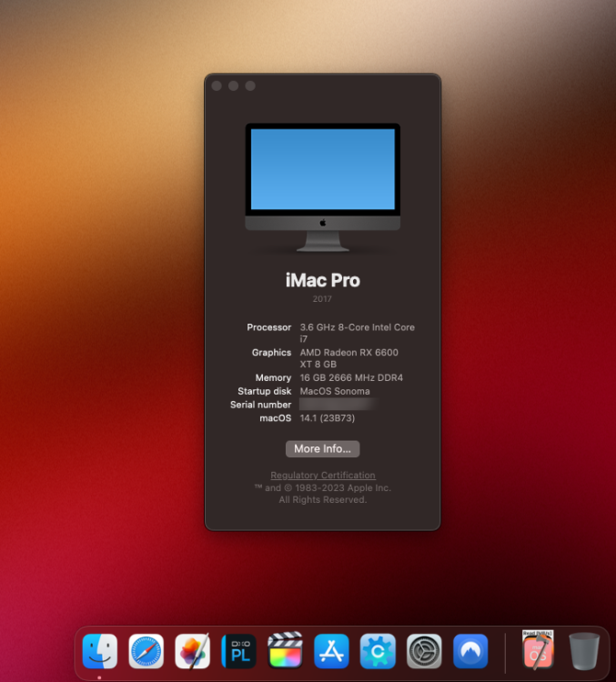
Task: Open the Trash in the dock
Action: click(x=584, y=651)
